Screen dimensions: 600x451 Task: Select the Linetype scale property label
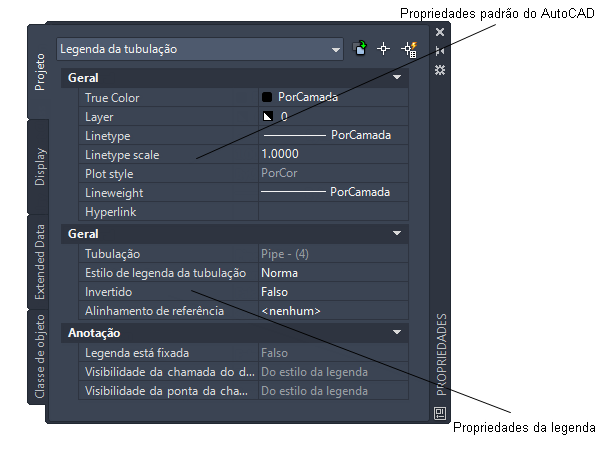tap(122, 155)
